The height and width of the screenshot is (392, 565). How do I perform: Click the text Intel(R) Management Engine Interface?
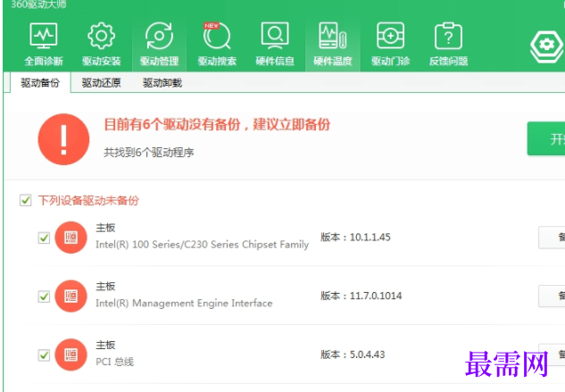(184, 304)
